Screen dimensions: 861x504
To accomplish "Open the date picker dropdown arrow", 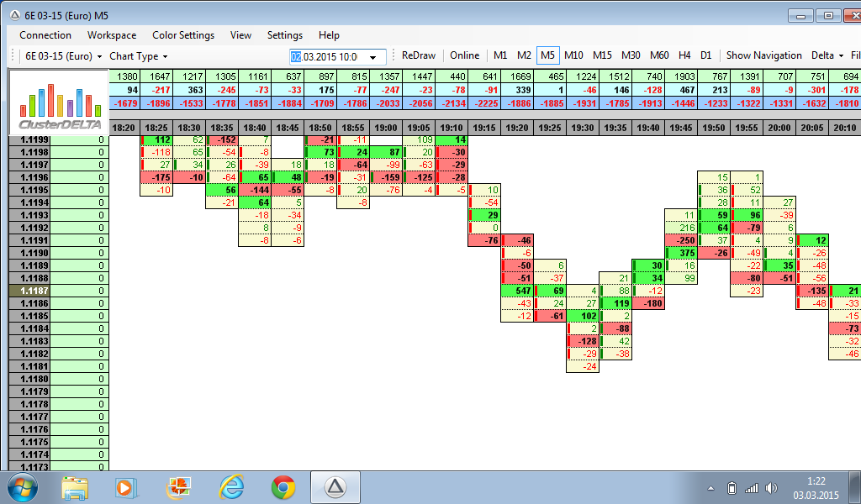I will point(373,57).
